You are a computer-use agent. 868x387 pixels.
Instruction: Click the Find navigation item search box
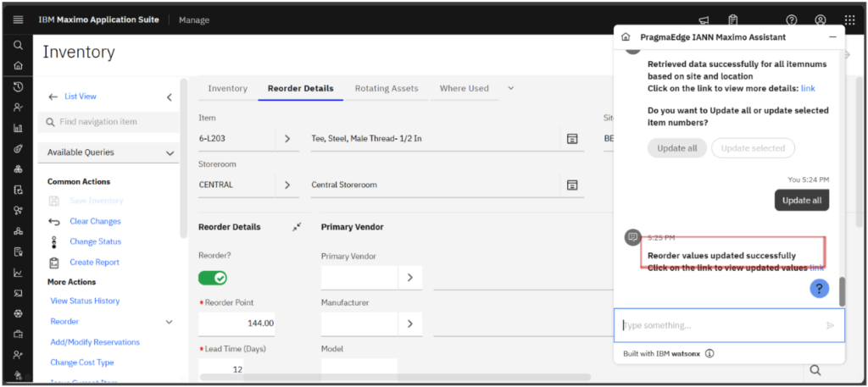108,122
